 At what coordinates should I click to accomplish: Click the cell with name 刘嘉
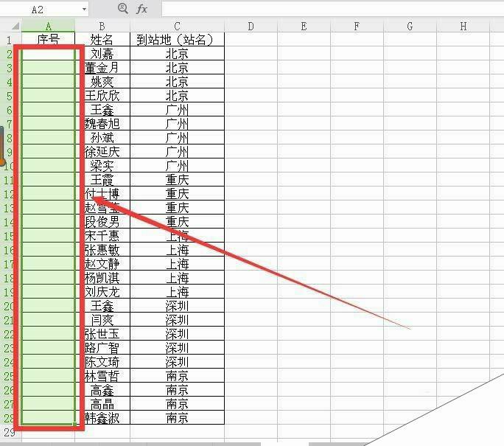click(x=102, y=53)
